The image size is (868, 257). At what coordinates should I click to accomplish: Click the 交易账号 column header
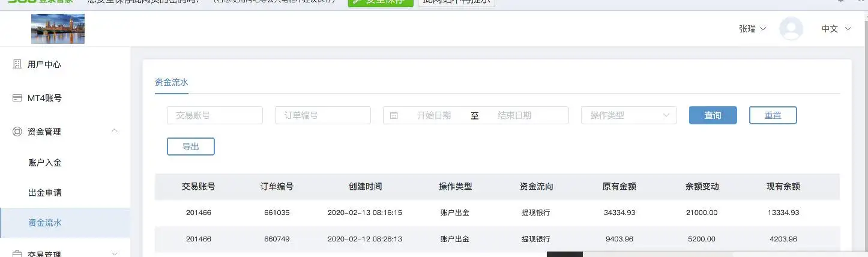[x=199, y=187]
